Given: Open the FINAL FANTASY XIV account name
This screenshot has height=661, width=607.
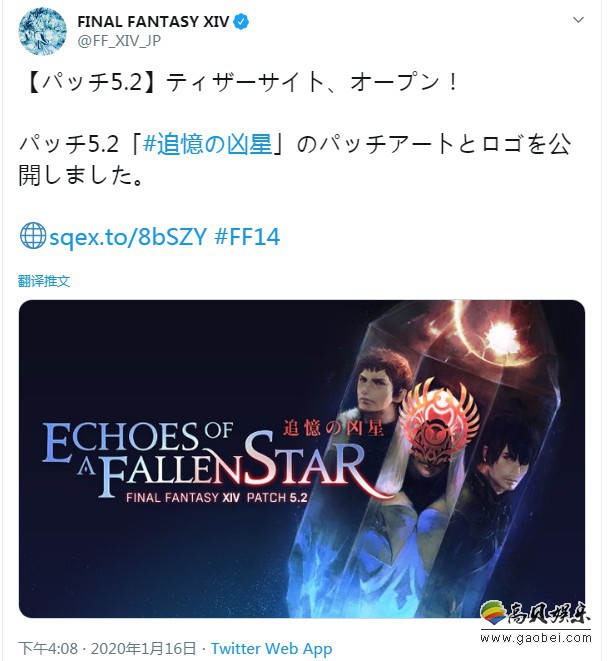Looking at the screenshot, I should point(153,21).
